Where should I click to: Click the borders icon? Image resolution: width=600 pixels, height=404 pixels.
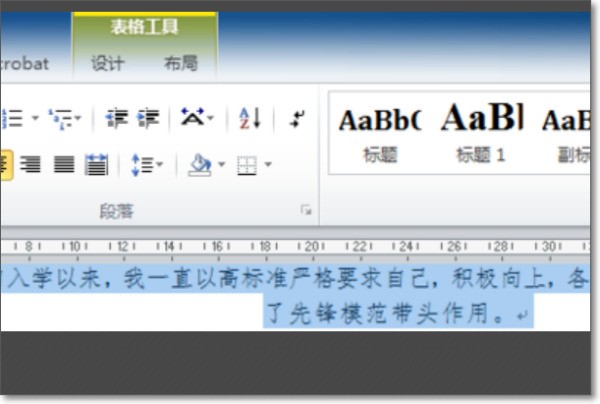[x=247, y=165]
